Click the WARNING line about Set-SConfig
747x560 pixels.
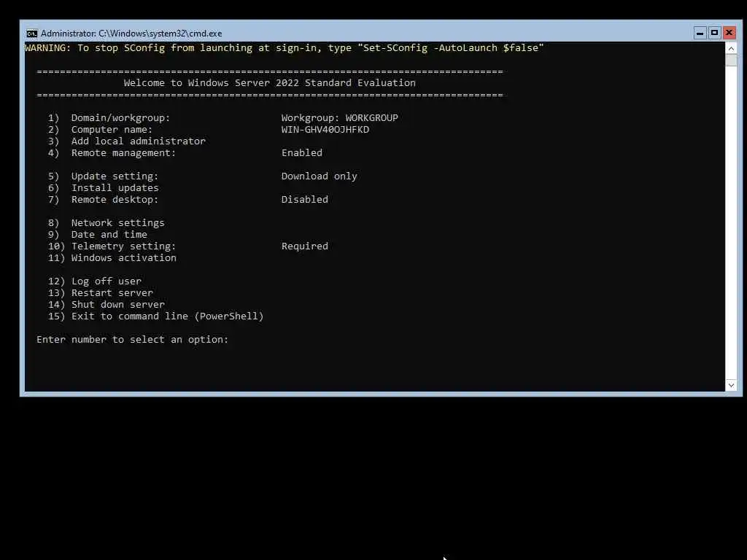pos(285,47)
